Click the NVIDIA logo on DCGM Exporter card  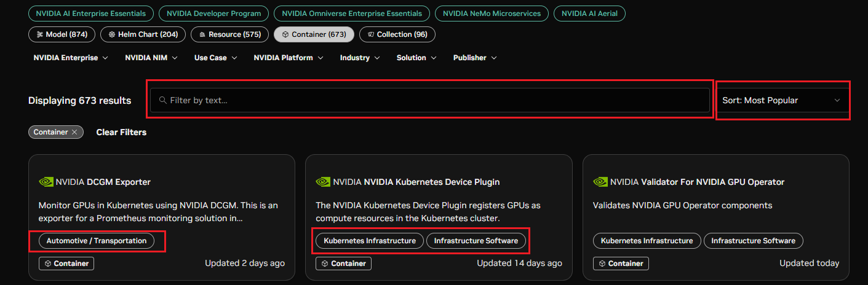click(x=46, y=182)
